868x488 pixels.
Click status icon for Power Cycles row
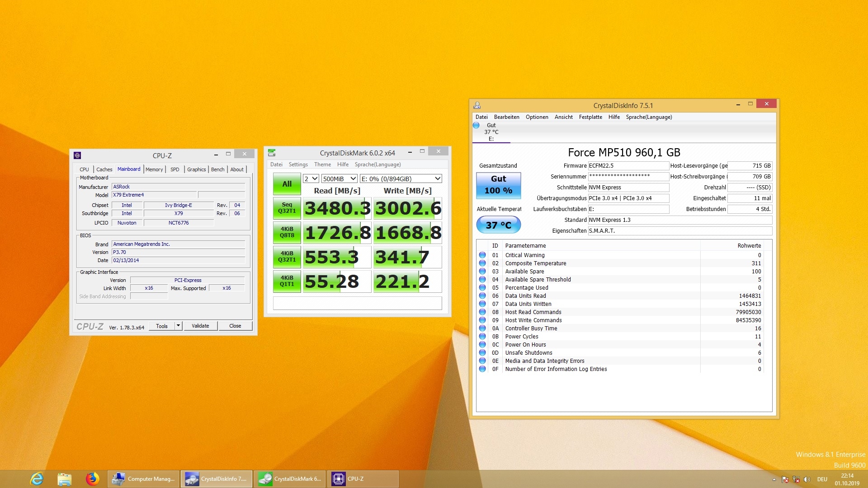(482, 337)
